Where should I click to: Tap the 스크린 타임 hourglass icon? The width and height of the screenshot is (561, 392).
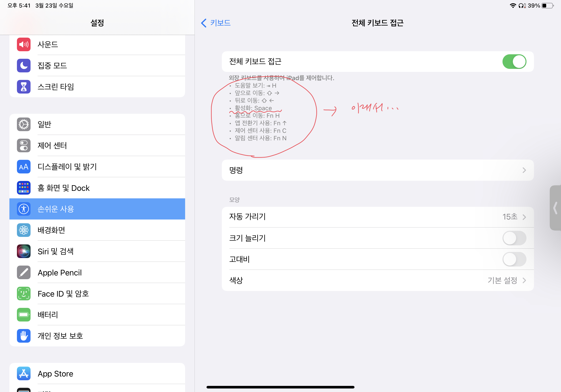24,87
